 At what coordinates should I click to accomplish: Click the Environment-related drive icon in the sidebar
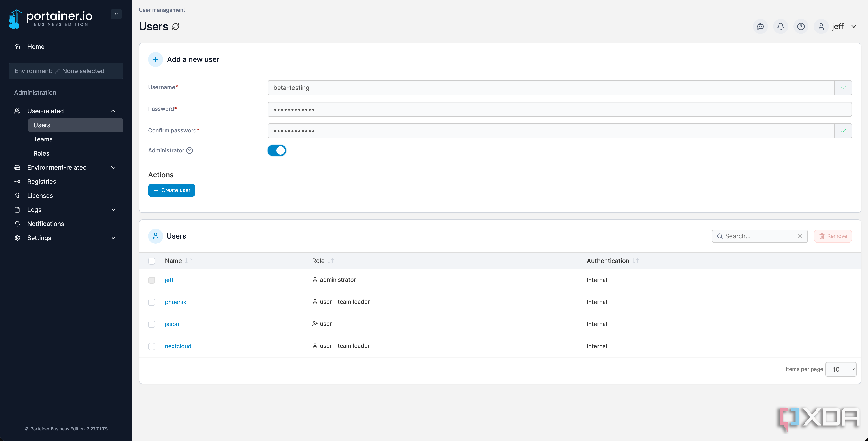(x=17, y=168)
